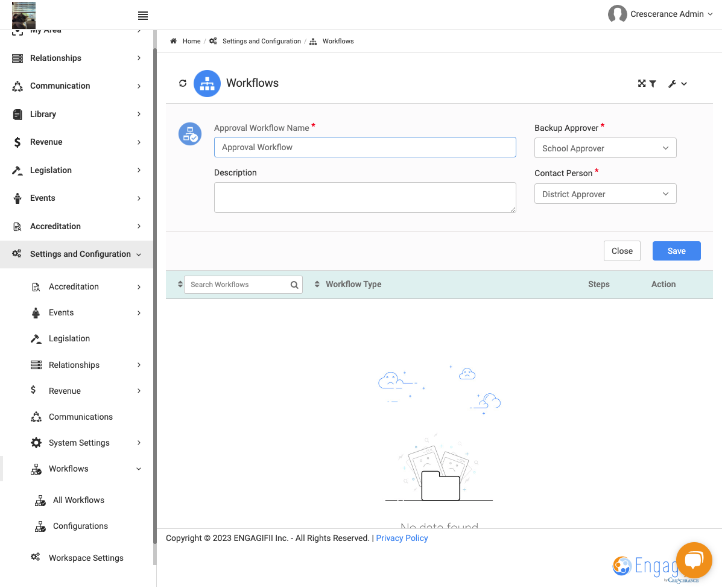Screen dimensions: 722x588
Task: Click the blue Workflows header icon
Action: (207, 83)
